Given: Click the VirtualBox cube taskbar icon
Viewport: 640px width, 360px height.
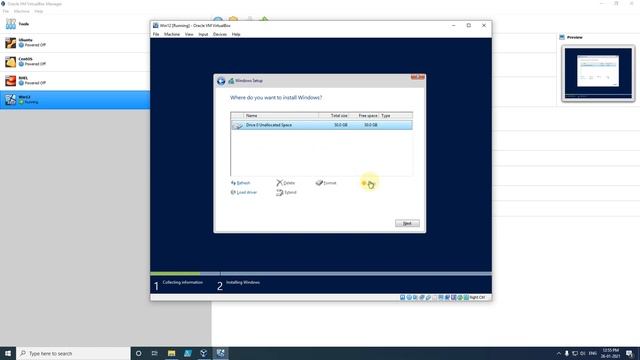Looking at the screenshot, I should coord(204,353).
